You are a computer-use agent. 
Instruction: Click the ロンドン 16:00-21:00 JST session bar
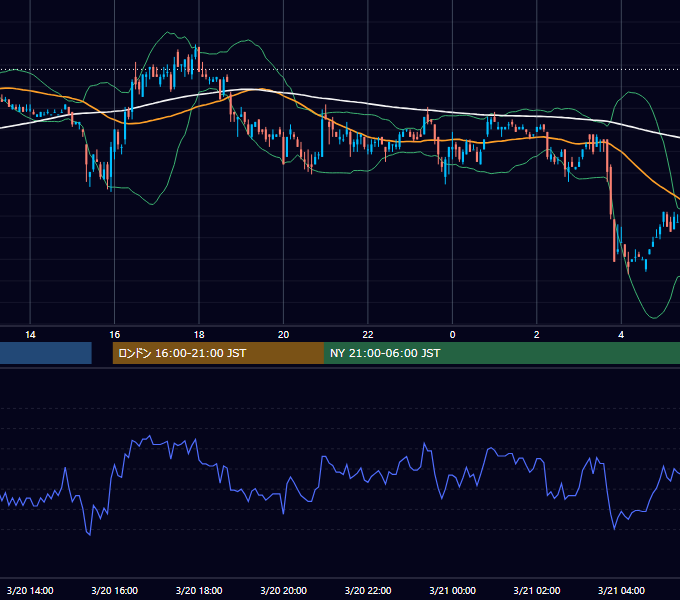(x=218, y=353)
